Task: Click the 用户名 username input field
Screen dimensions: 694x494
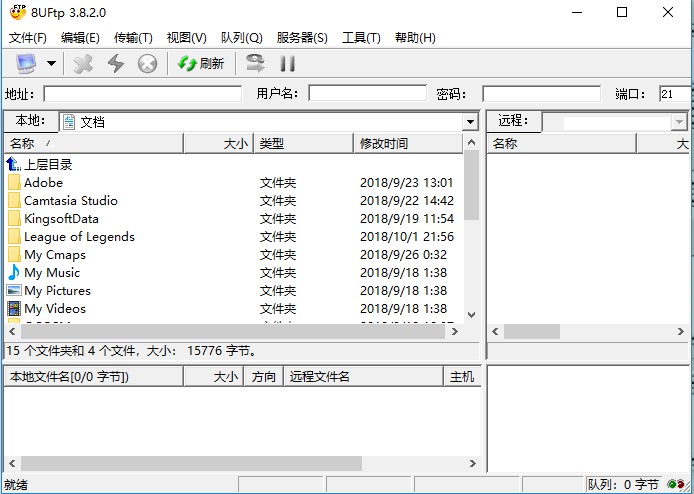Action: coord(367,94)
